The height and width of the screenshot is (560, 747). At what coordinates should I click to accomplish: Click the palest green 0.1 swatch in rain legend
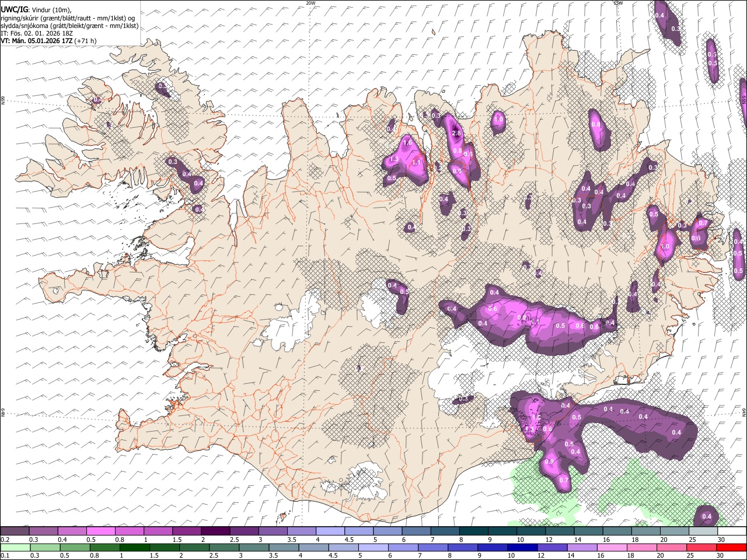(15, 548)
